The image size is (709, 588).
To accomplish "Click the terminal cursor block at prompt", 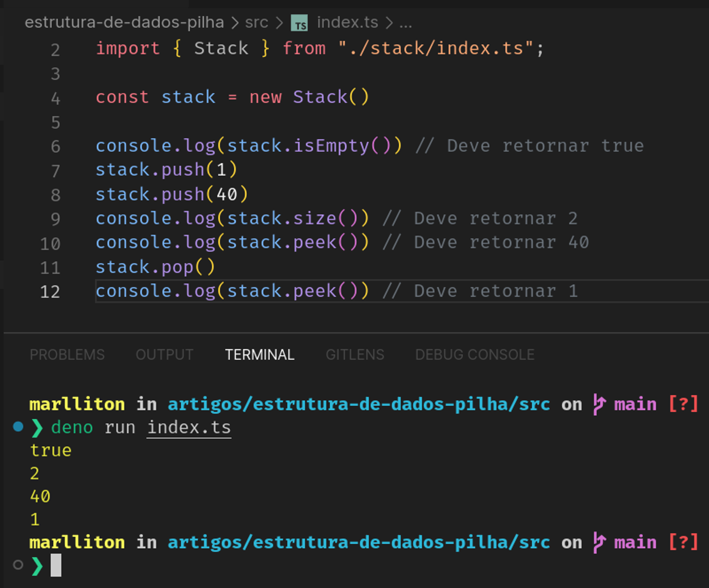I will 56,565.
